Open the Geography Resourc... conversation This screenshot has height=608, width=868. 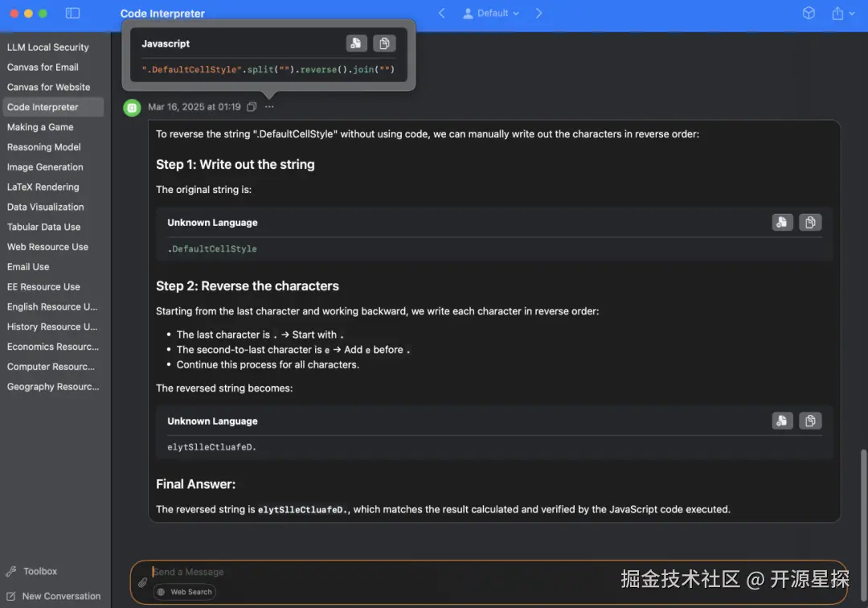tap(53, 386)
